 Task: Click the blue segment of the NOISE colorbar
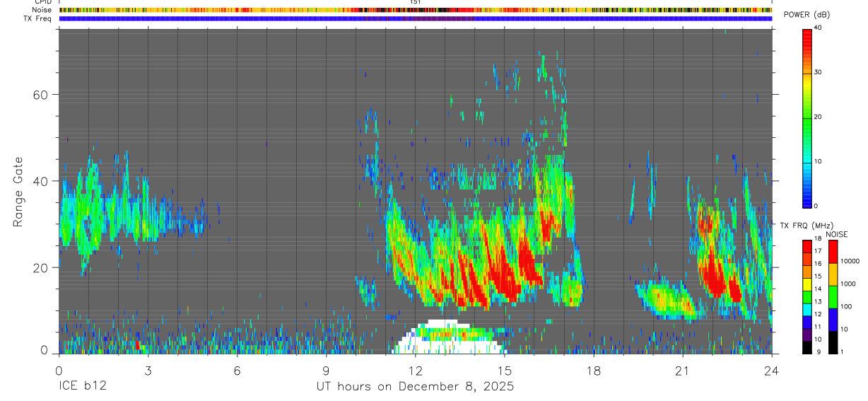click(x=833, y=320)
